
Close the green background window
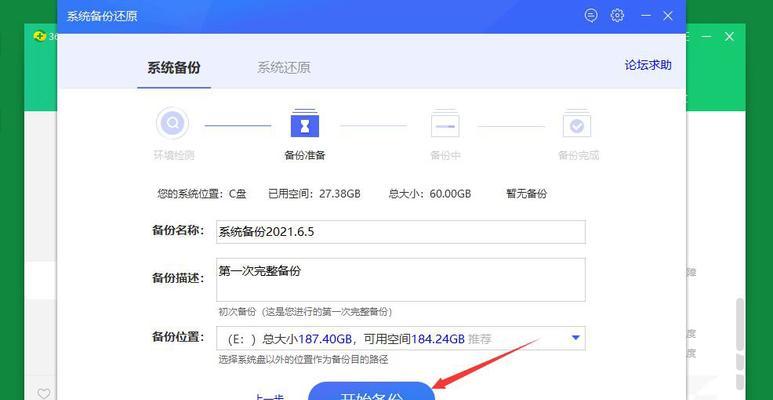730,36
